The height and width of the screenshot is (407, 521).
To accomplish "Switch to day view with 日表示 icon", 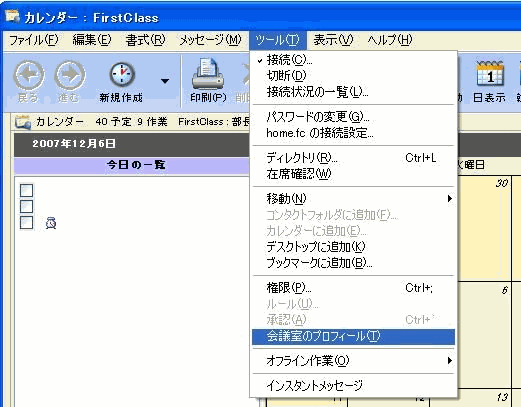I will pos(489,74).
